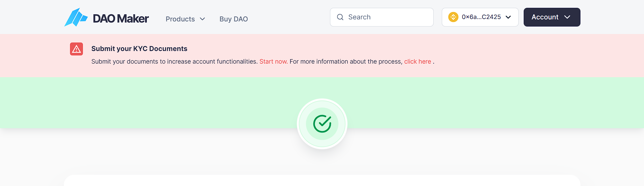This screenshot has width=644, height=186.
Task: Open the KYC process 'click here' link
Action: pos(417,62)
